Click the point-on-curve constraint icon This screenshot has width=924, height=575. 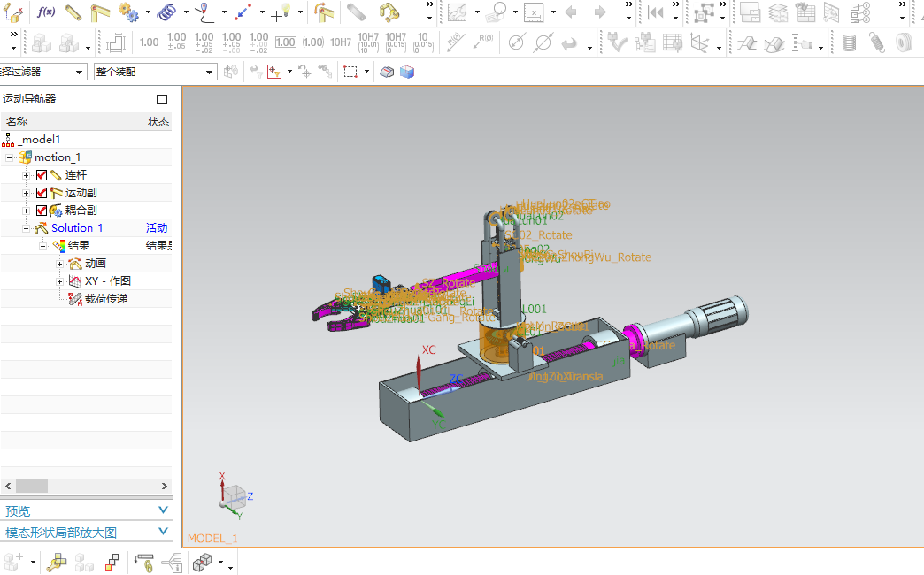204,11
